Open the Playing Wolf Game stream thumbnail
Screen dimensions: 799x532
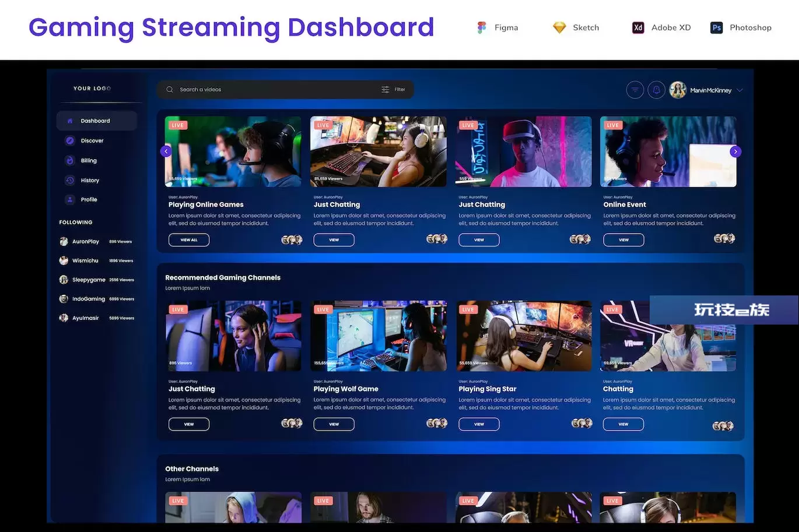[x=379, y=336]
